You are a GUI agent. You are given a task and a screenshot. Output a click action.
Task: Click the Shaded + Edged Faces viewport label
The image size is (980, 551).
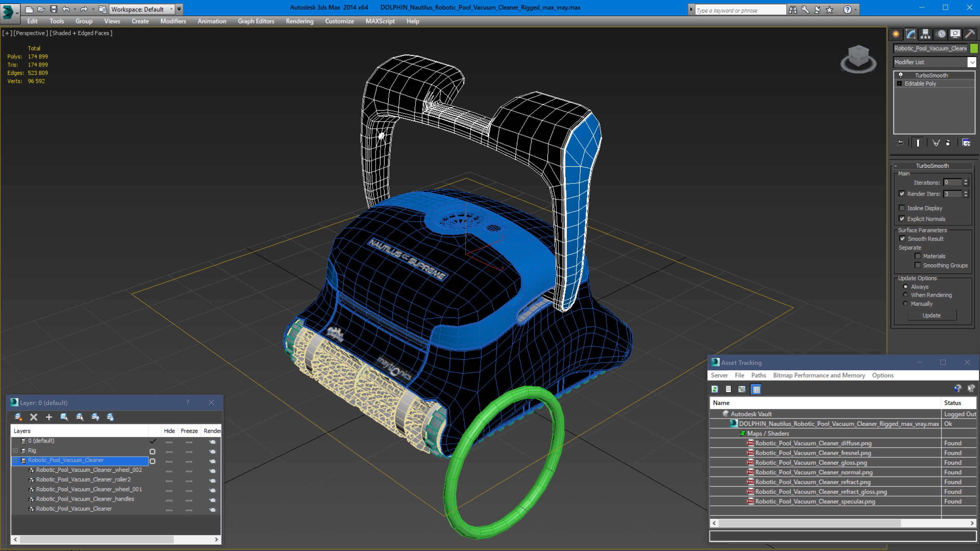(81, 33)
